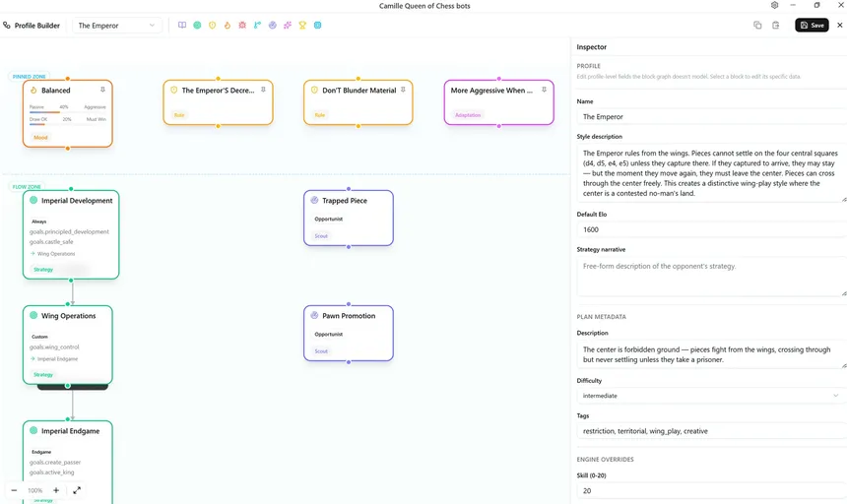Click the Default Elo field
847x504 pixels.
tap(711, 229)
